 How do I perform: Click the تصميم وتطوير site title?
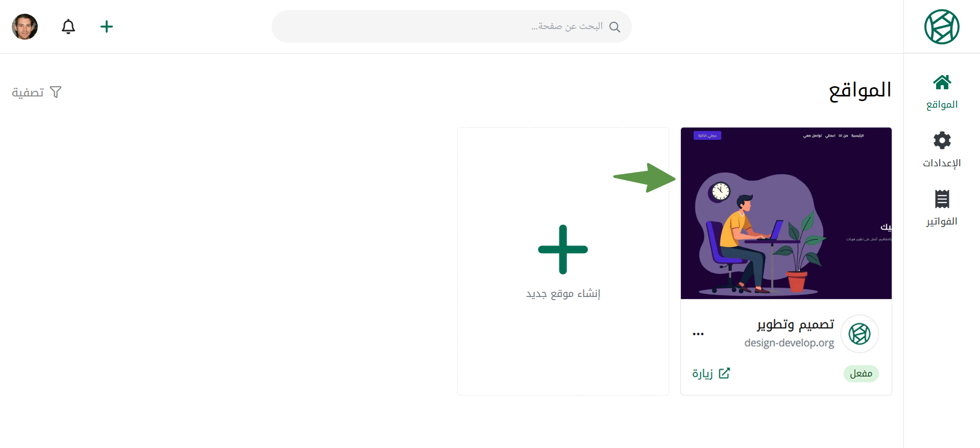795,325
